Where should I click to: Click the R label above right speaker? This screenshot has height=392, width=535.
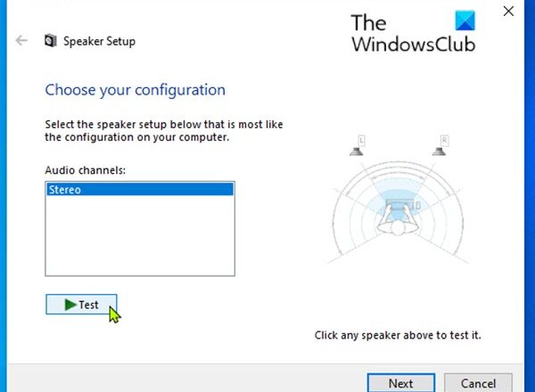coord(443,140)
